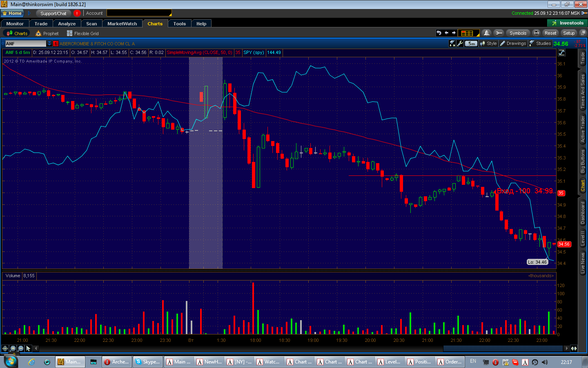Click the 5m timeframe button
This screenshot has width=588, height=368.
click(471, 43)
